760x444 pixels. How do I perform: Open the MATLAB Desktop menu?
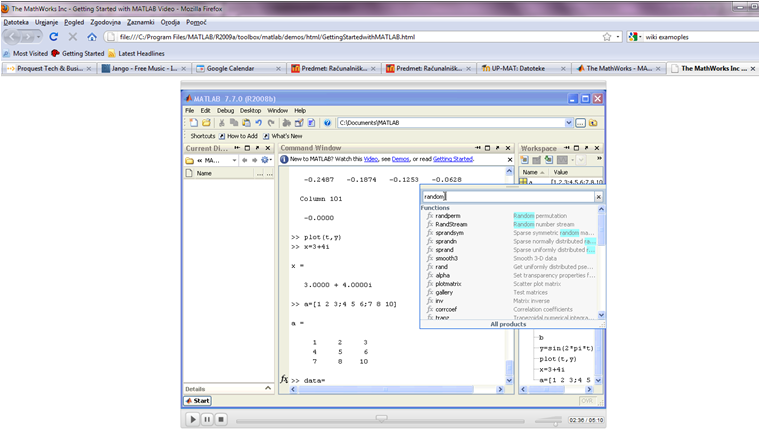click(251, 111)
